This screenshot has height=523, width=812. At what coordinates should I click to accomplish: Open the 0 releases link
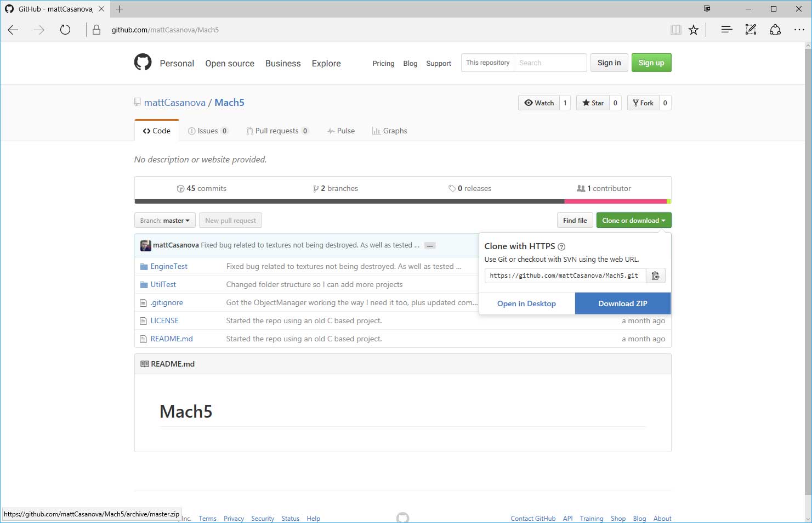470,188
